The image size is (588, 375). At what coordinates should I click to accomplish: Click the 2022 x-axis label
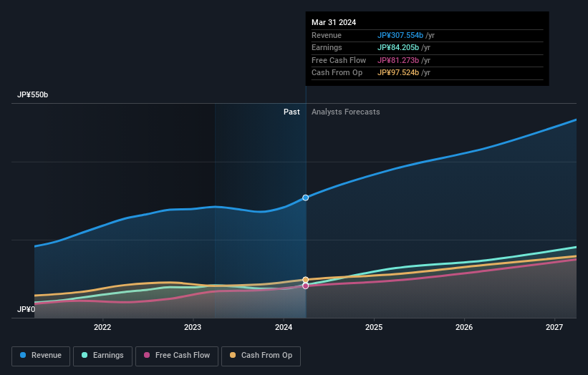(102, 328)
